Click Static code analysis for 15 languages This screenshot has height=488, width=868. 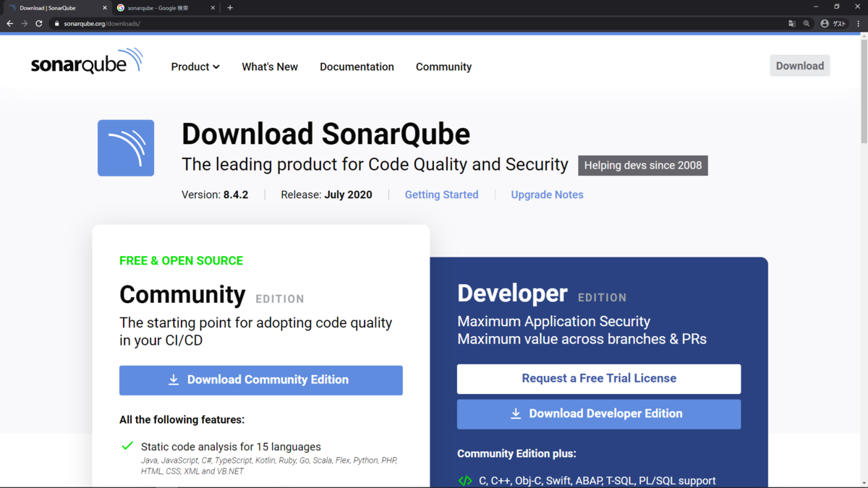pos(231,447)
